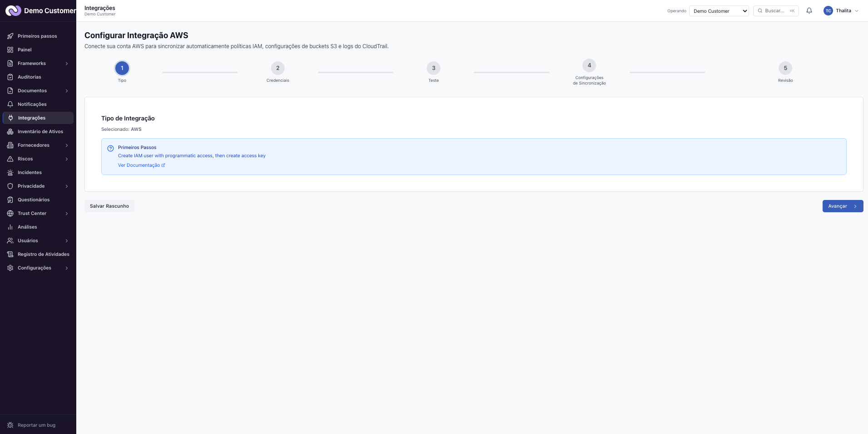Focus the Buscar search field
The image size is (868, 434).
pos(776,11)
